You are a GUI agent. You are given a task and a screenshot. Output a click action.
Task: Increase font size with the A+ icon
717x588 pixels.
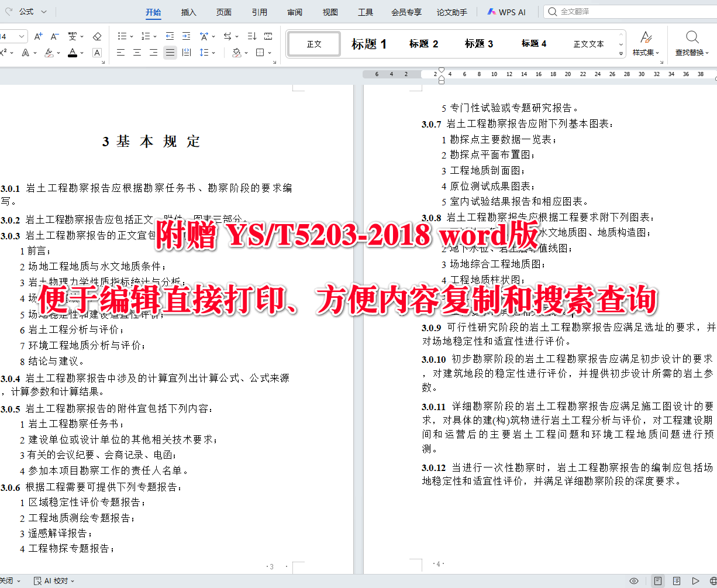tap(38, 36)
